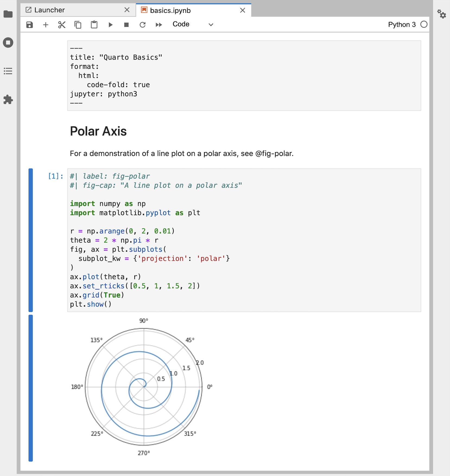Collapse the code cell via its blue bar

click(x=30, y=240)
